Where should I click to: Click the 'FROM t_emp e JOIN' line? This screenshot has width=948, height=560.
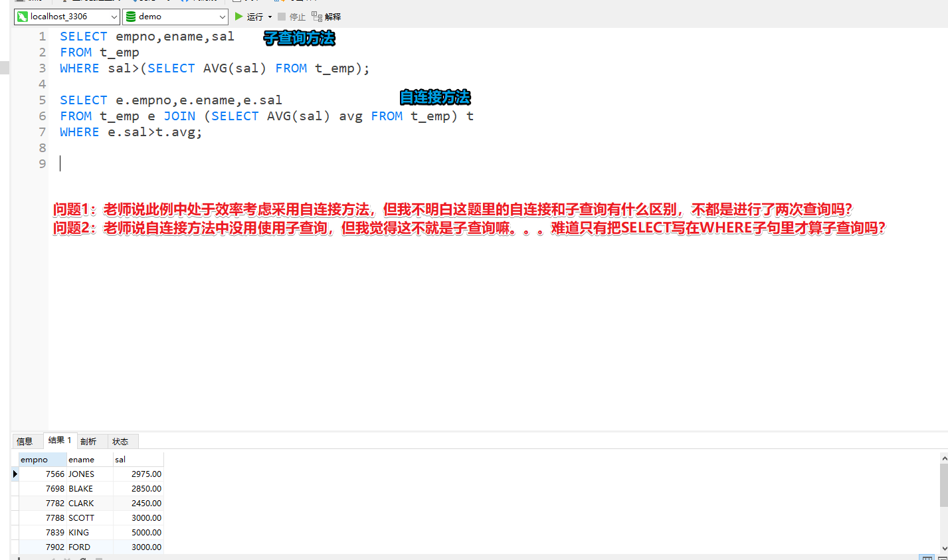[266, 116]
